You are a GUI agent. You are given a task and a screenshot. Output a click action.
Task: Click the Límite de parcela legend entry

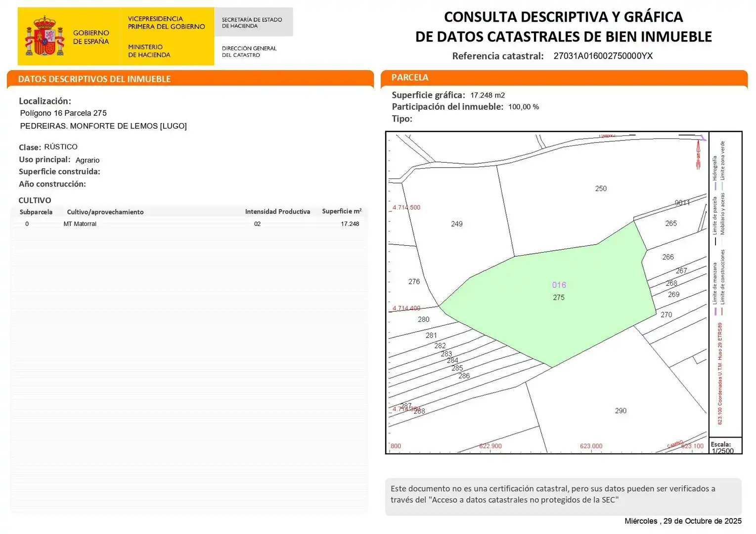pyautogui.click(x=715, y=221)
